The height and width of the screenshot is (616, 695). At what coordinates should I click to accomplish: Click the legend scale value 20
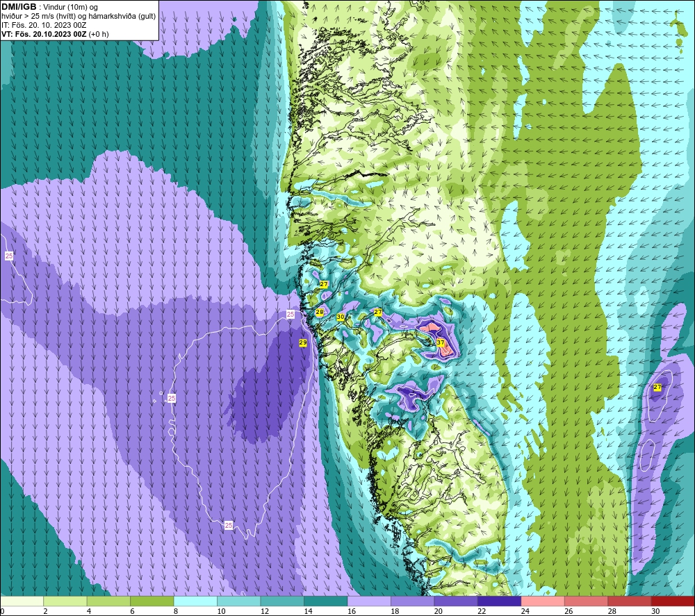(439, 611)
